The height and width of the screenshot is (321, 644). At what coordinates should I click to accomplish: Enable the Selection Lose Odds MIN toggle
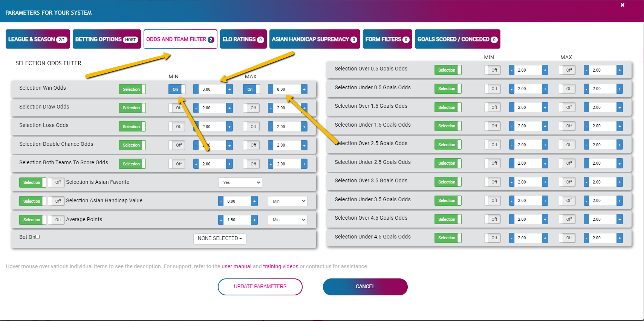pos(177,127)
